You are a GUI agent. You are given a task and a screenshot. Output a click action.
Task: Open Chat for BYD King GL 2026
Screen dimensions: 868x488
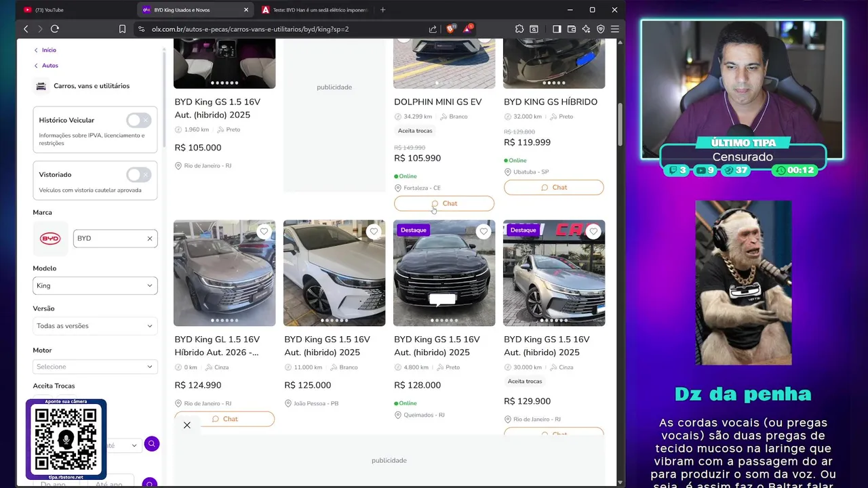pos(224,419)
